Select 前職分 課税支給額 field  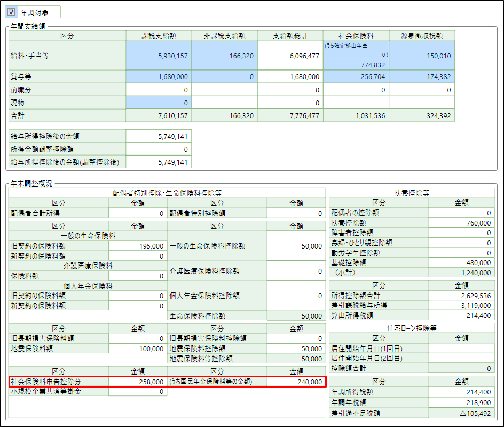point(159,90)
